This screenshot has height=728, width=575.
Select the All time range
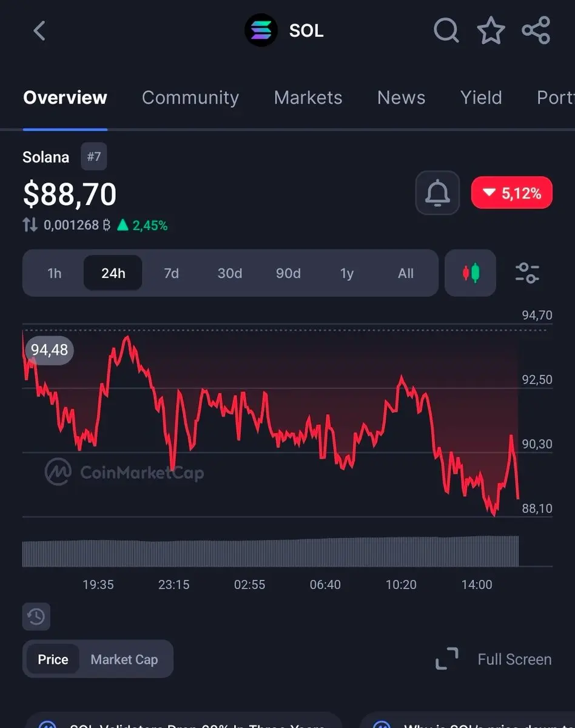pos(406,273)
